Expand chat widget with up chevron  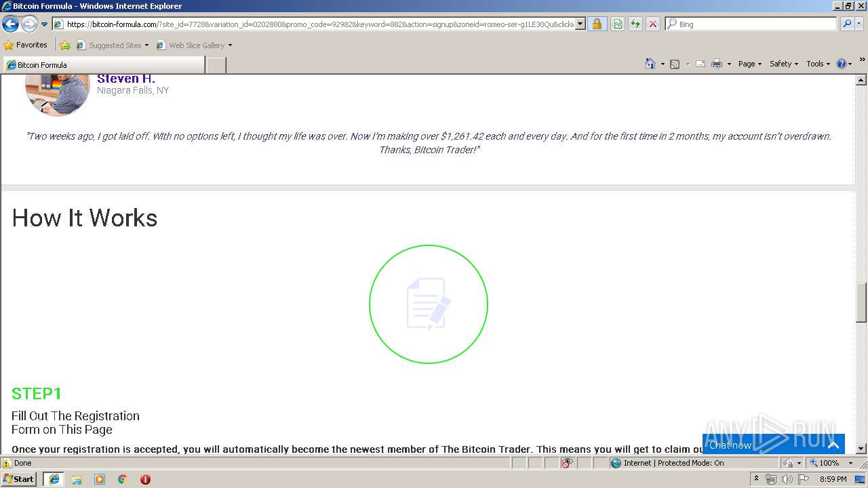833,445
